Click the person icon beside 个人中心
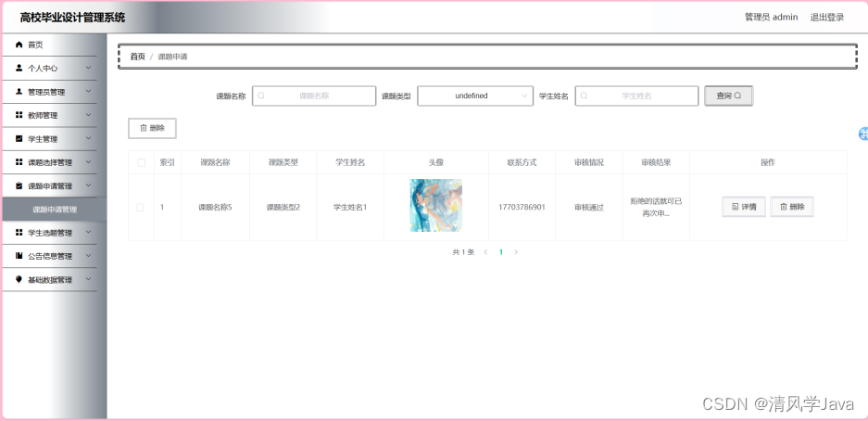 [19, 68]
